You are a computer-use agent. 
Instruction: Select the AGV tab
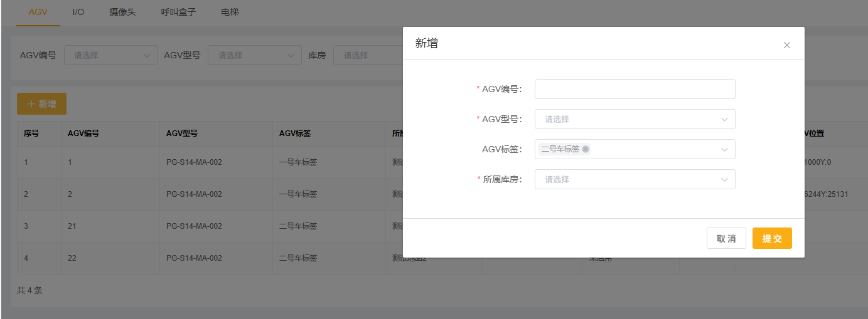pos(38,12)
